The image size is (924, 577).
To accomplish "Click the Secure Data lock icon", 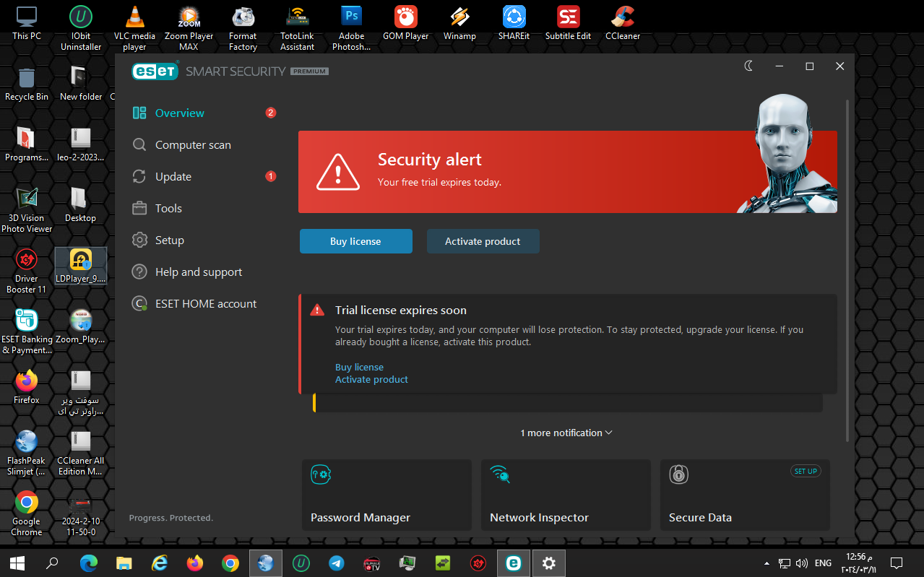I will pos(678,474).
